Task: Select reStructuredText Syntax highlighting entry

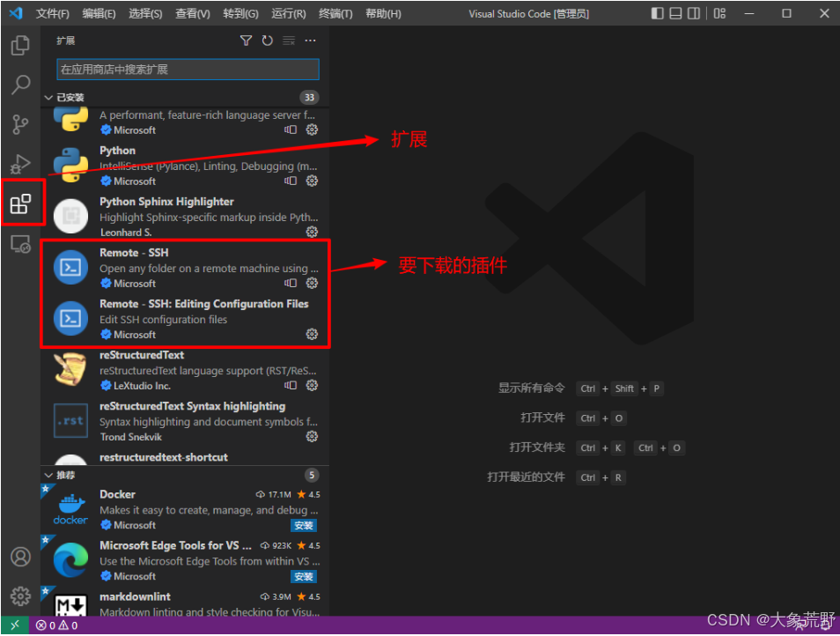Action: tap(185, 422)
